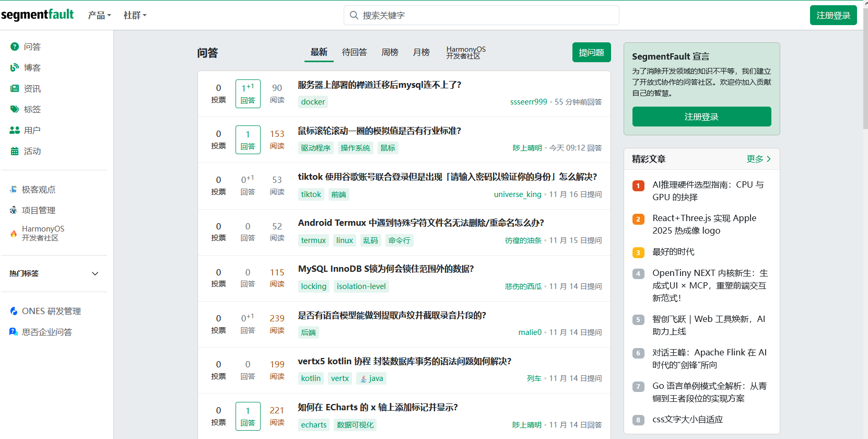The width and height of the screenshot is (868, 439).
Task: Open the tiktok 谷歌账号联合登录 question
Action: click(x=448, y=177)
